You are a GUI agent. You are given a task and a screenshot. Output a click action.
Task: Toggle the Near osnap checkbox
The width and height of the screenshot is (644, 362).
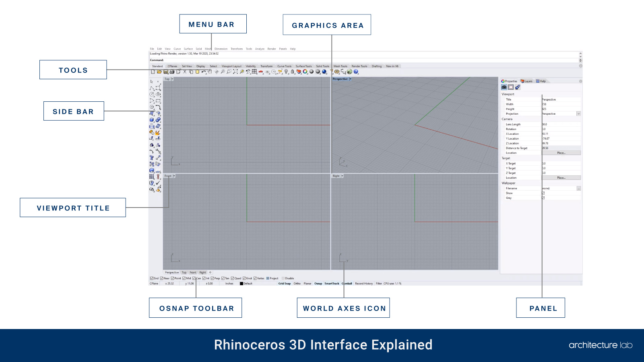tap(161, 278)
